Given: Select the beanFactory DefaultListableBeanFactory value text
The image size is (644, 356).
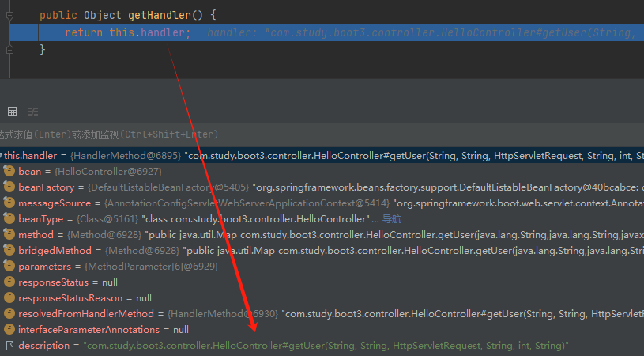Looking at the screenshot, I should click(448, 187).
